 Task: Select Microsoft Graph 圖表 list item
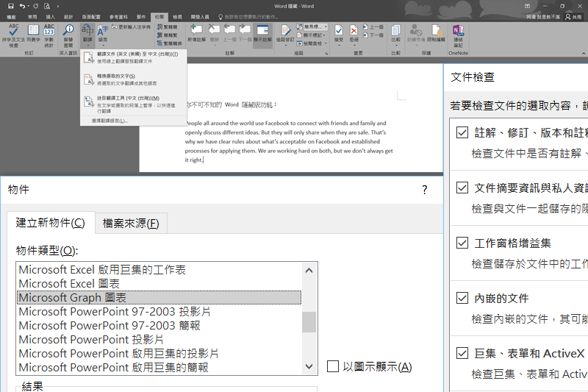[159, 297]
